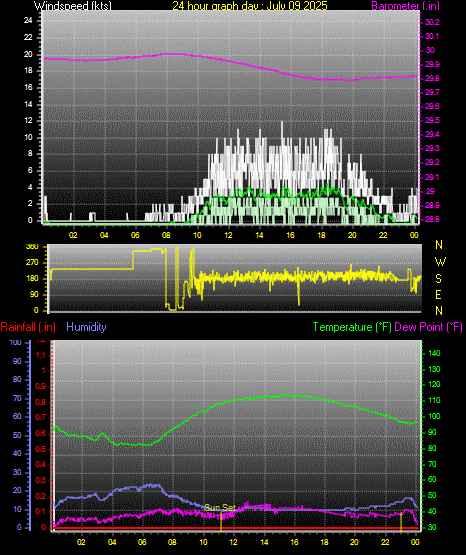The height and width of the screenshot is (555, 466).
Task: Click the '180' wind direction axis value
Action: pos(32,279)
